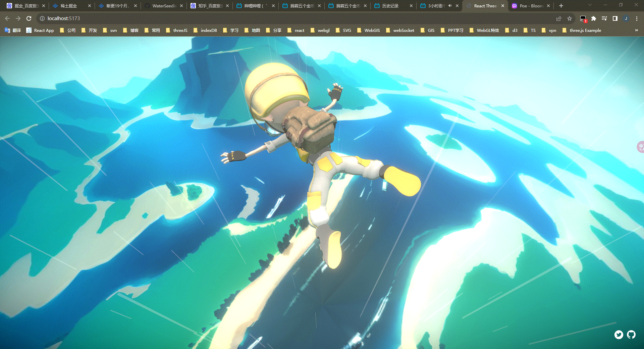Open the svn bookmark folder
644x349 pixels.
click(110, 30)
